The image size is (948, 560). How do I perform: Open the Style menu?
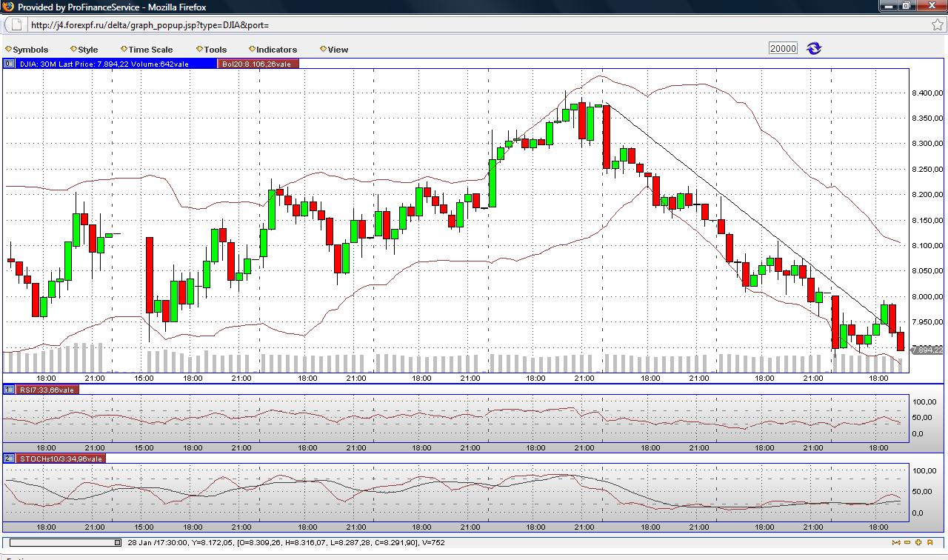[x=84, y=49]
